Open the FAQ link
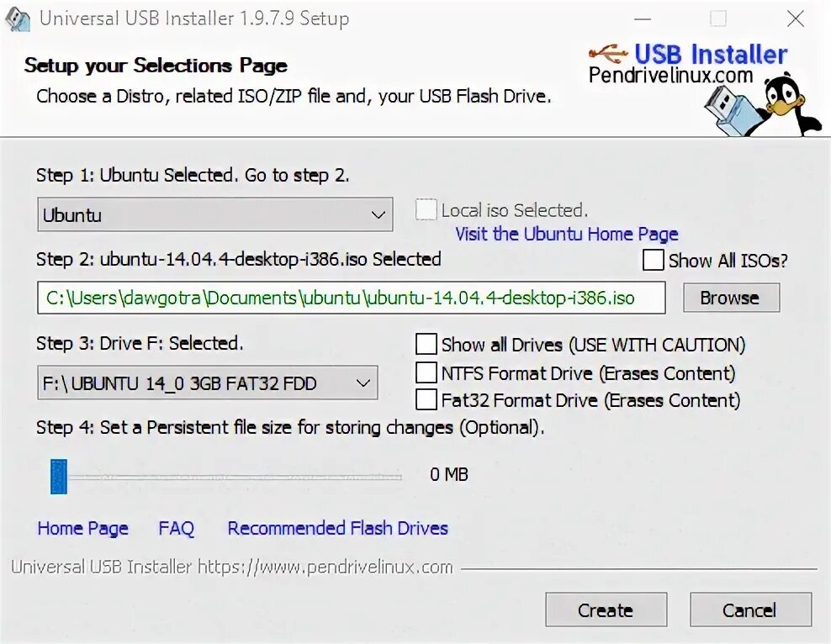The height and width of the screenshot is (644, 831). [176, 528]
